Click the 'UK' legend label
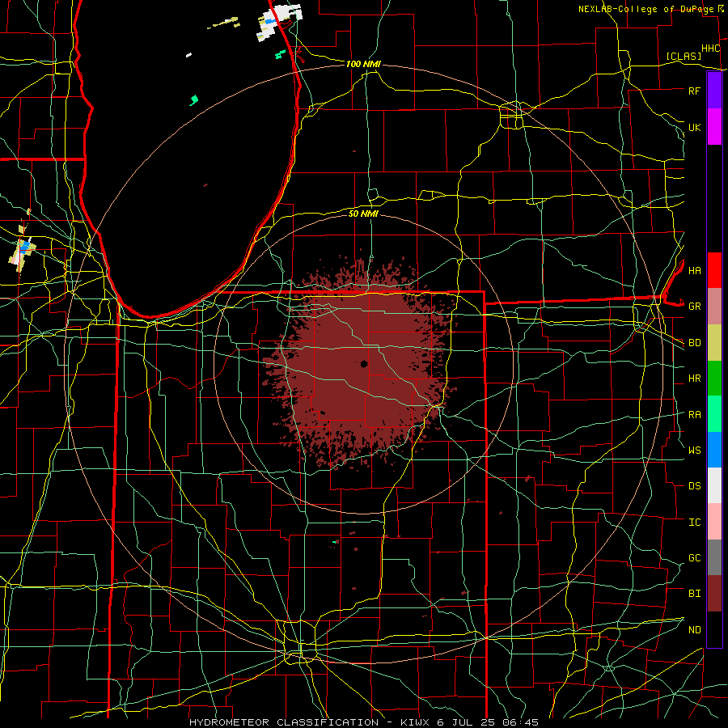The width and height of the screenshot is (728, 728). click(x=694, y=127)
